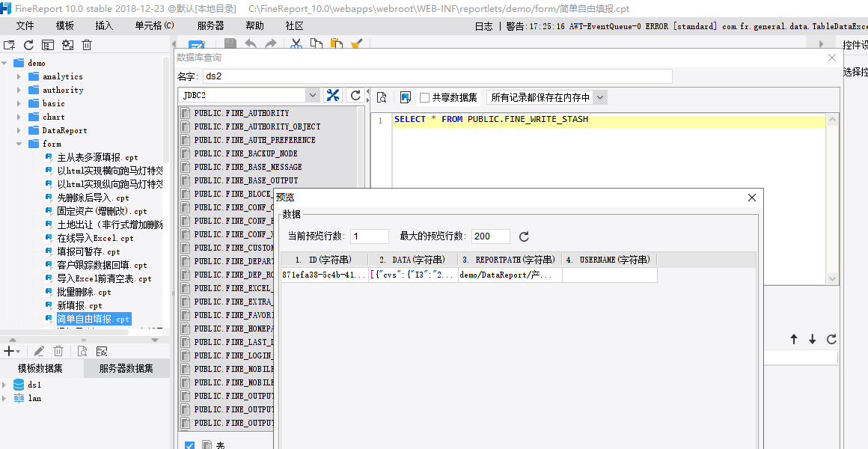
Task: Click the undo arrow in main toolbar
Action: coord(250,43)
